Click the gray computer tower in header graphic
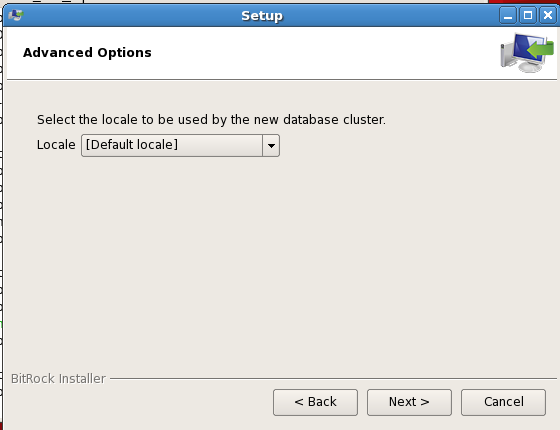 click(x=507, y=55)
